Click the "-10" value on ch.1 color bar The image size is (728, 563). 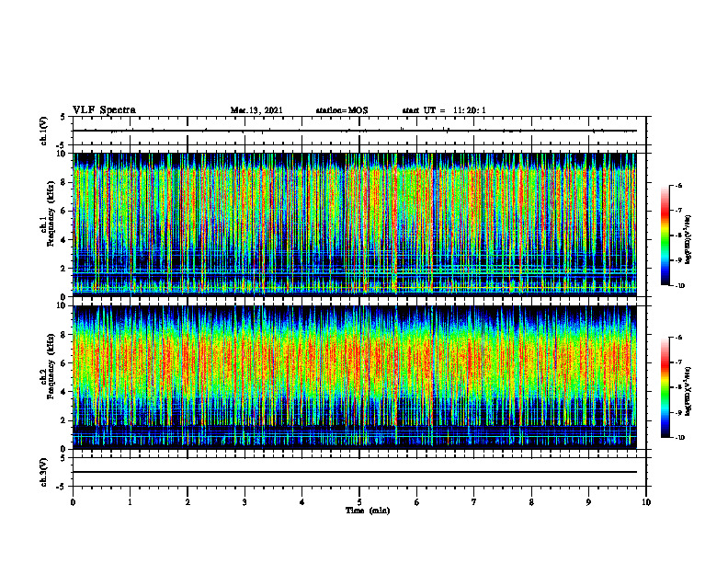678,286
